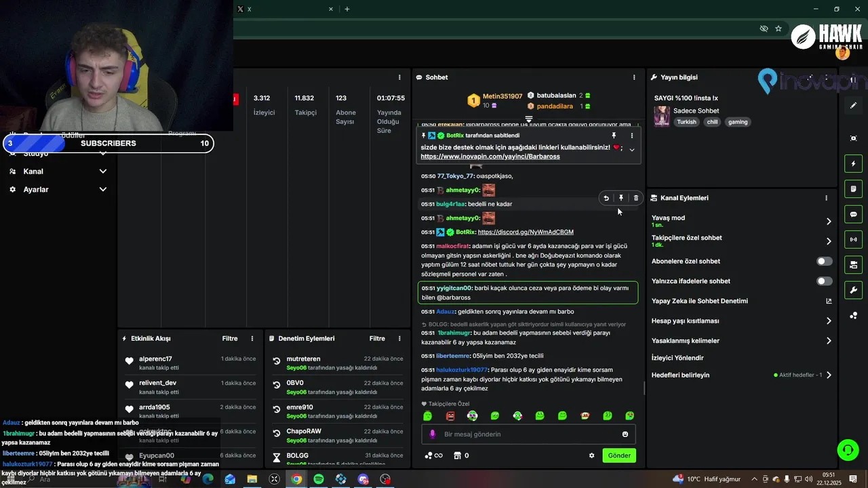Open Spotify from the taskbar
This screenshot has width=868, height=488.
point(319,479)
